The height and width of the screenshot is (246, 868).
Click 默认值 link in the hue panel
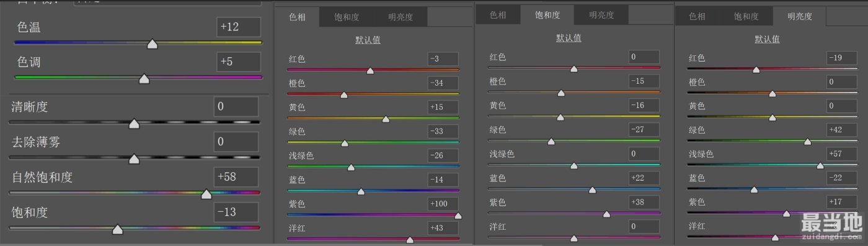tap(368, 40)
